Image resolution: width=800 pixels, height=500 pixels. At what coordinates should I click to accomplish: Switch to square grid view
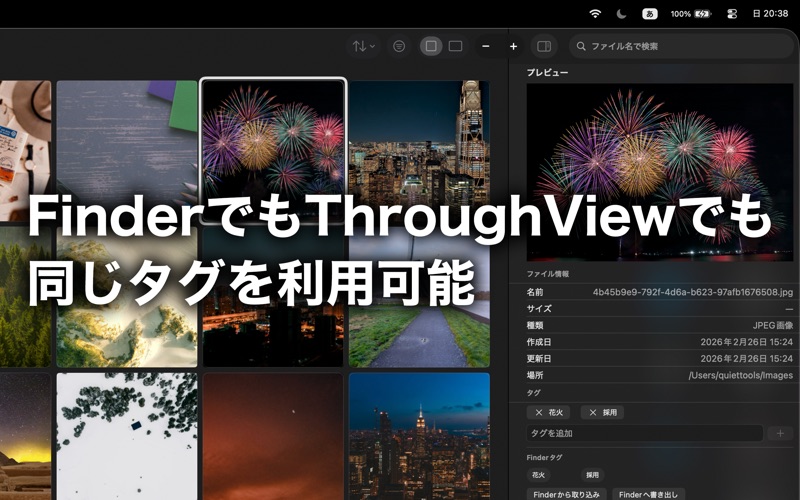point(431,46)
